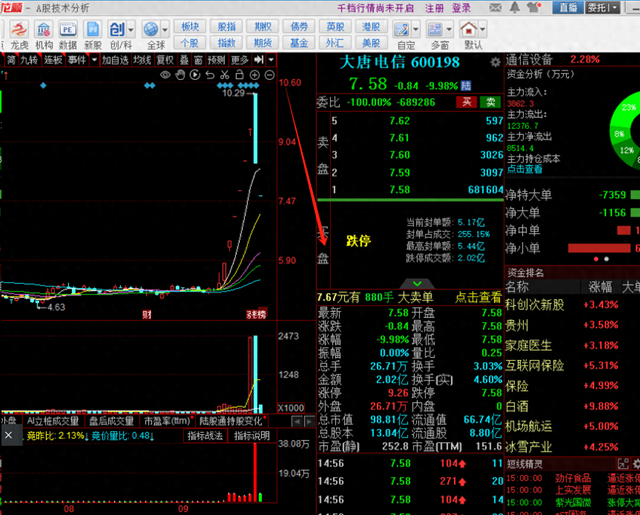This screenshot has height=515, width=640.
Task: Click the arrow-to-bar icon after 更多
Action: 259,60
